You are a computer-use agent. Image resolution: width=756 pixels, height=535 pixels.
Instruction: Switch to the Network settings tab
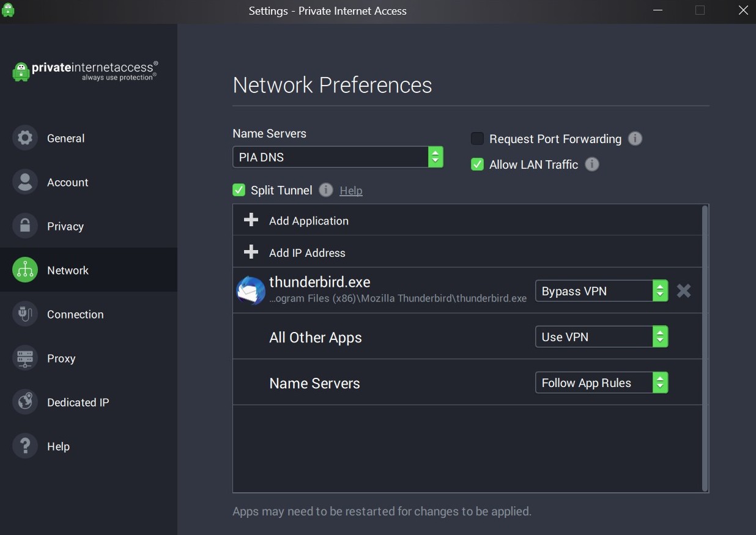click(x=67, y=270)
